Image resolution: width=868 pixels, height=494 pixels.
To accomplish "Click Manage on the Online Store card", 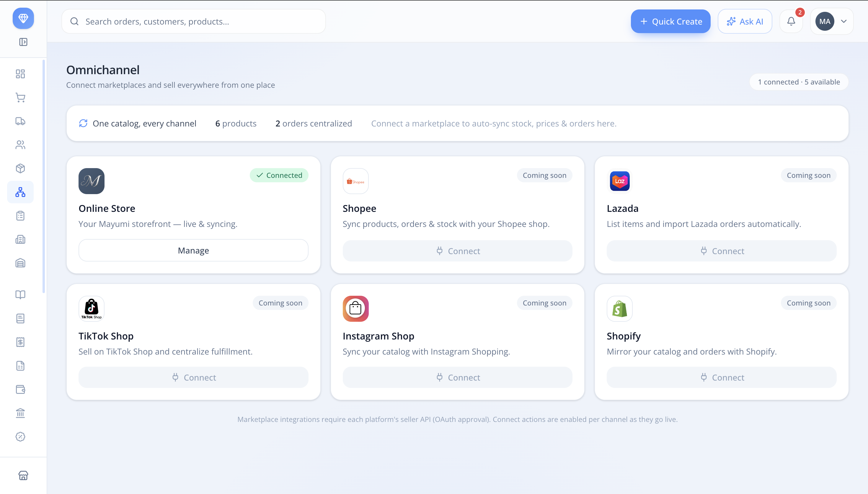I will (193, 250).
